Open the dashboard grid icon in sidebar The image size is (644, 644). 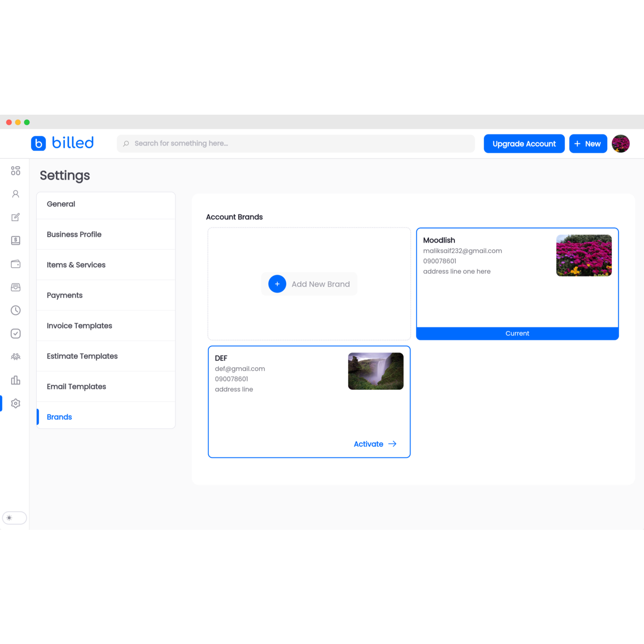[16, 171]
